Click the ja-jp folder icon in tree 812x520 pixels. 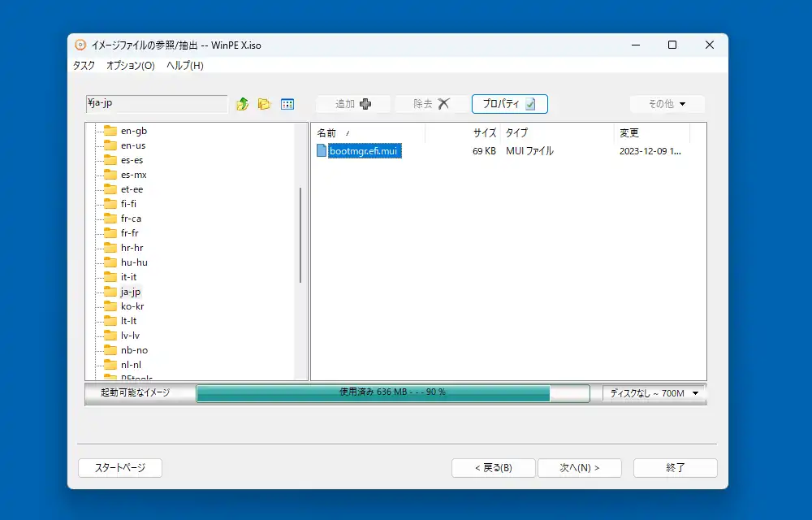[x=110, y=292]
